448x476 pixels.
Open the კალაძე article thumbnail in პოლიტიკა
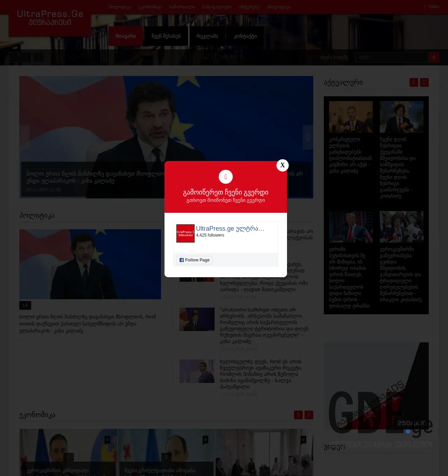click(x=90, y=264)
